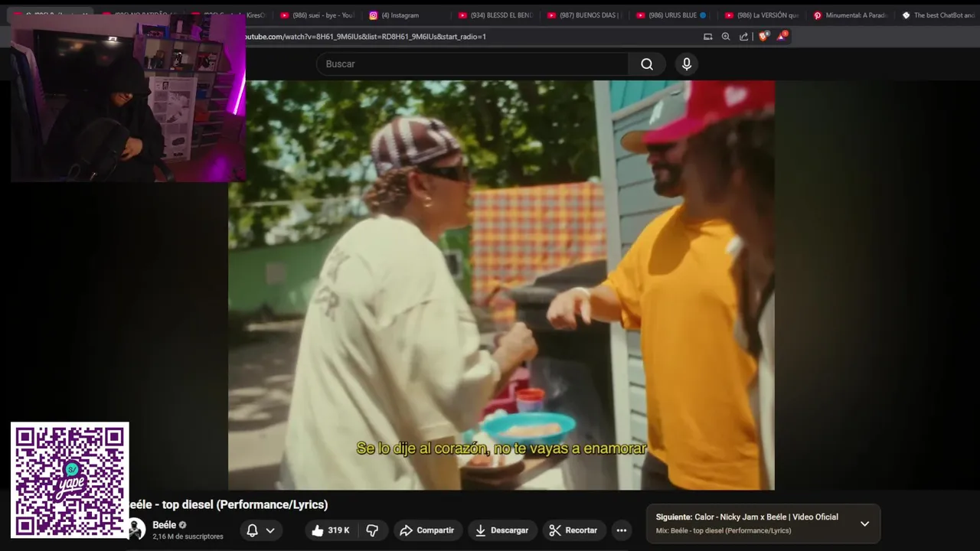The height and width of the screenshot is (551, 980).
Task: Switch to Minumental Pinterest tab
Action: tap(851, 15)
